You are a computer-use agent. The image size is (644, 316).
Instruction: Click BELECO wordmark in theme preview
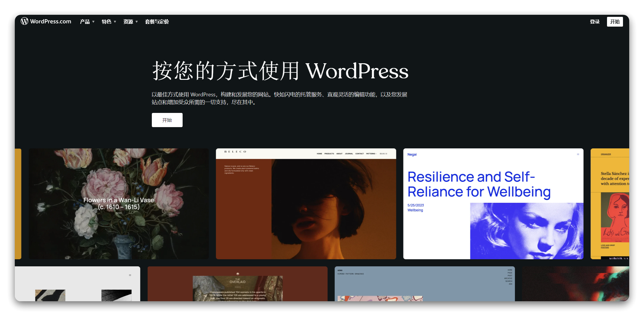(x=235, y=152)
